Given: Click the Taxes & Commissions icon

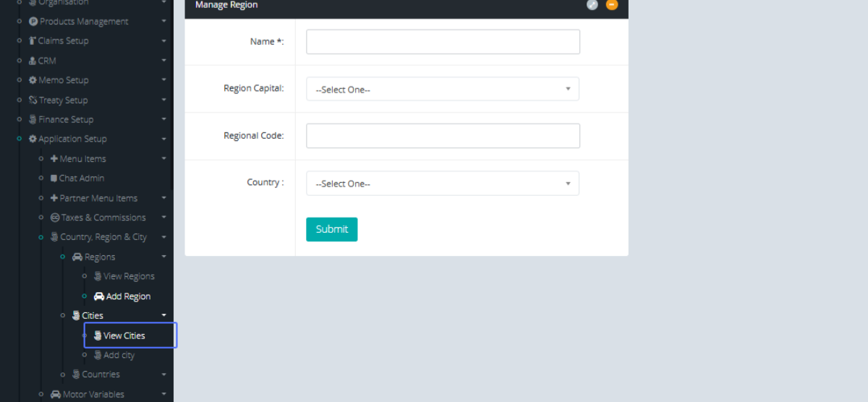Looking at the screenshot, I should [x=55, y=218].
